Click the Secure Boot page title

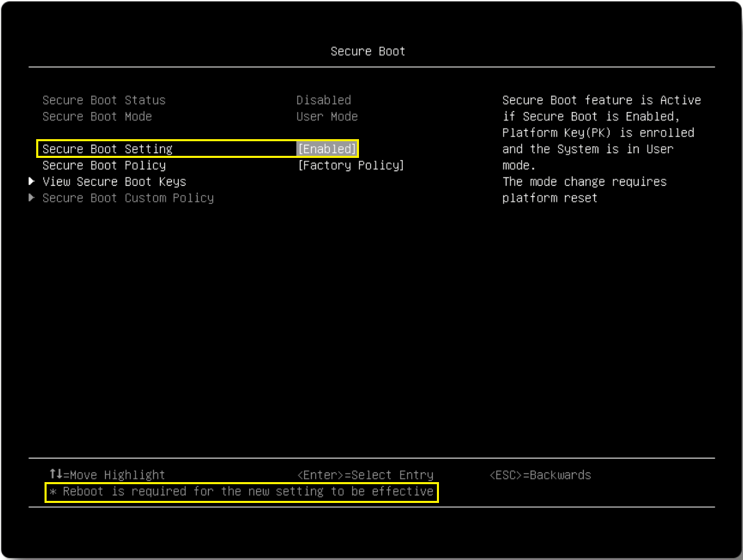[x=368, y=51]
